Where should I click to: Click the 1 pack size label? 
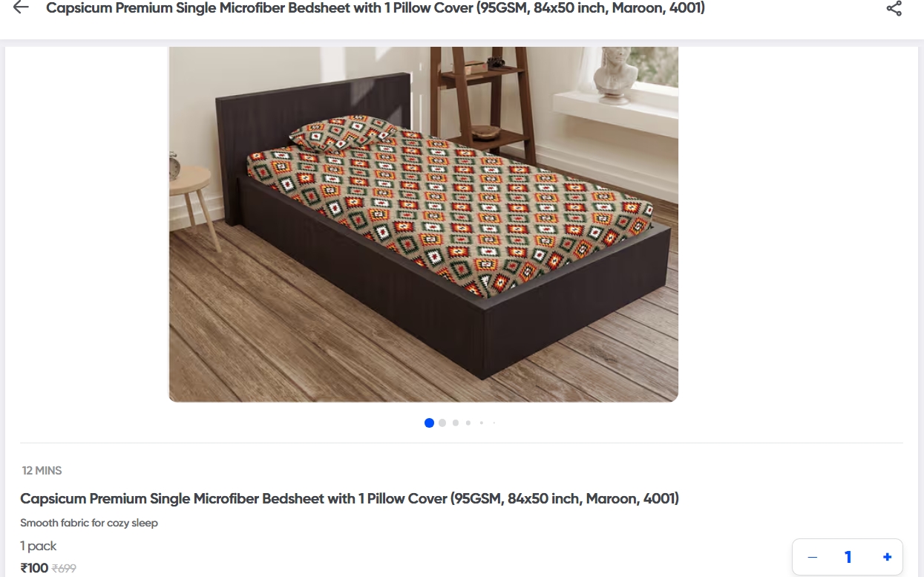pos(39,546)
